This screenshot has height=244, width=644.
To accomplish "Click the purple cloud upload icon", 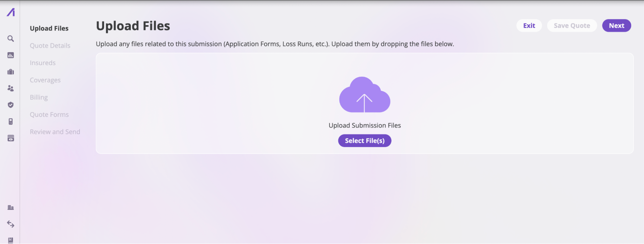I will point(365,95).
